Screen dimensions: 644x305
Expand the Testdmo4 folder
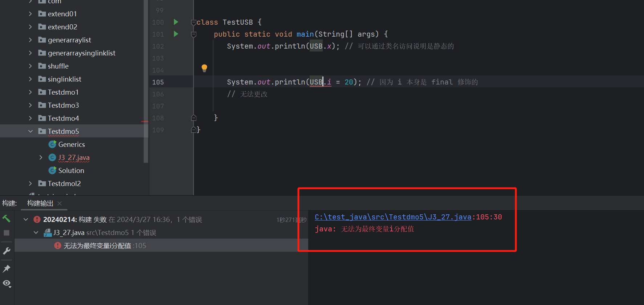pyautogui.click(x=30, y=118)
